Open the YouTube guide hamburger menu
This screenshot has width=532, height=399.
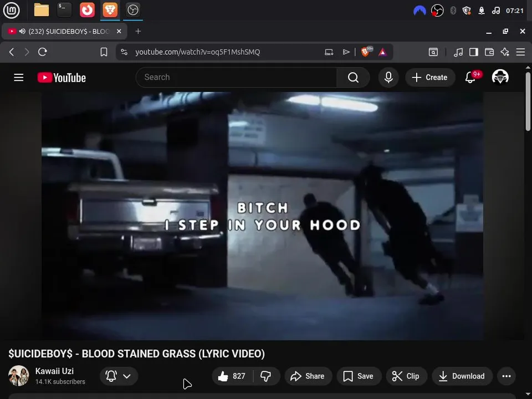click(19, 78)
